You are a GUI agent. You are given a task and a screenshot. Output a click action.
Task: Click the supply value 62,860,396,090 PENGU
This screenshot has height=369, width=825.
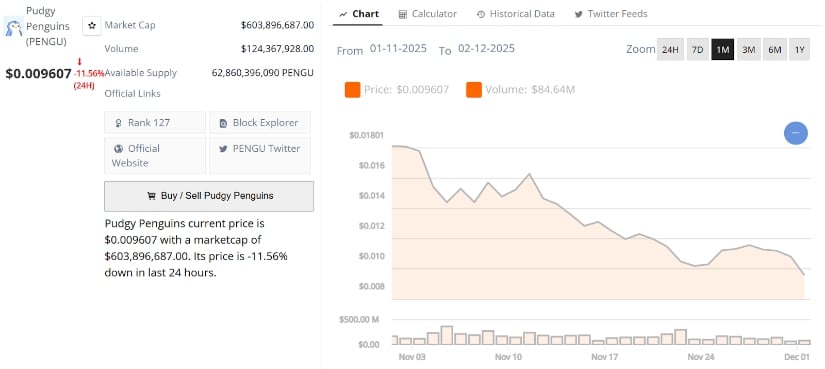(263, 73)
